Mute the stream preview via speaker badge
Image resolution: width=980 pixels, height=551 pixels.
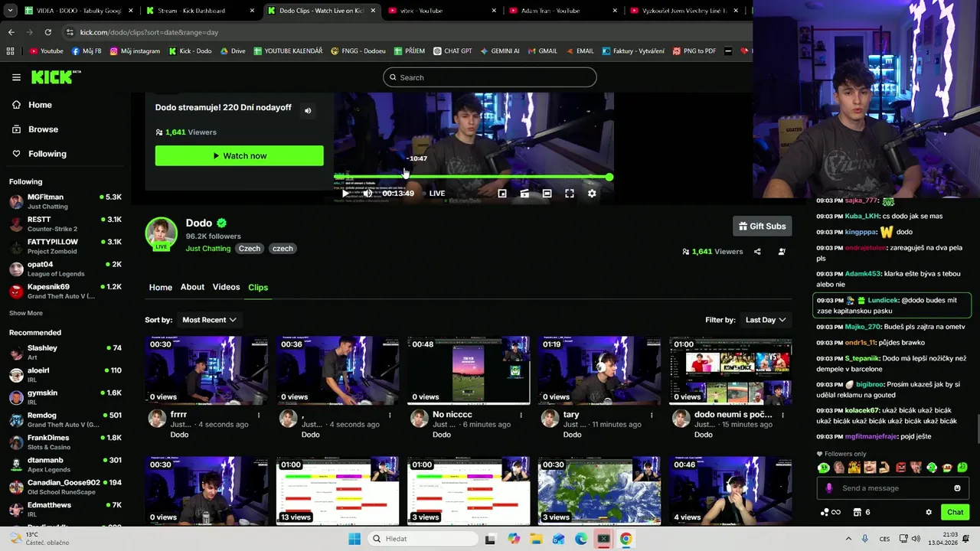click(308, 111)
